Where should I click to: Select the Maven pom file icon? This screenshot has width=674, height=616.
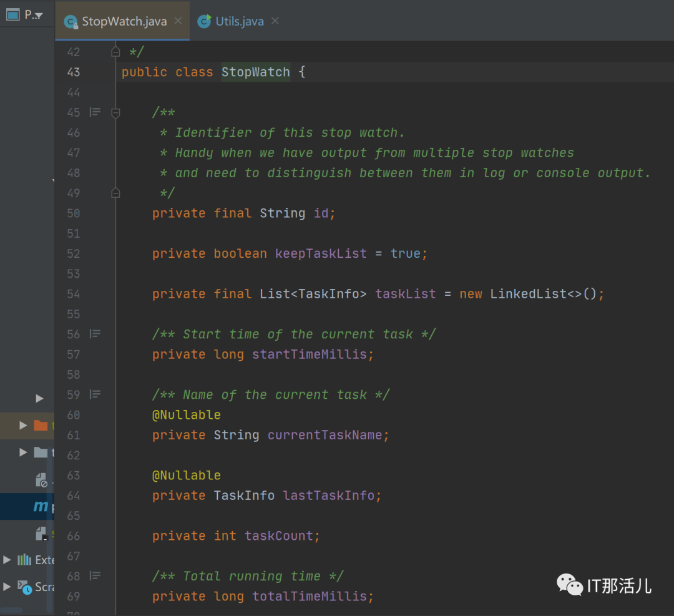tap(41, 506)
